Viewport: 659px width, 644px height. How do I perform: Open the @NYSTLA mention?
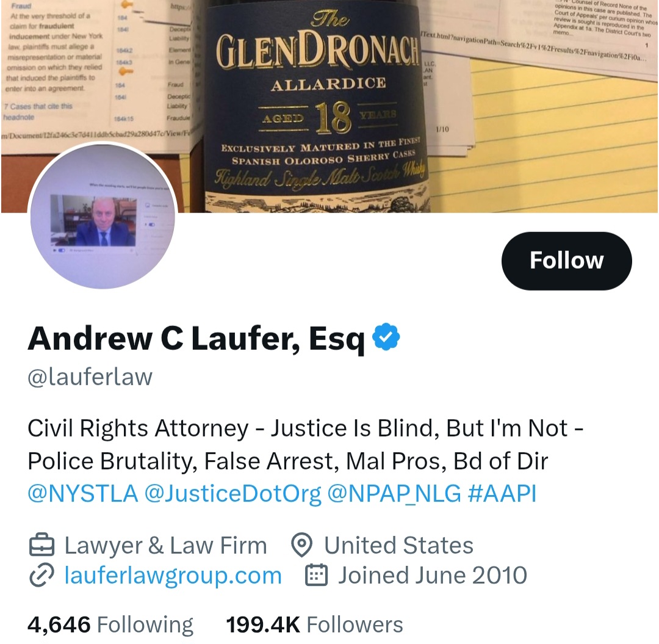[83, 493]
